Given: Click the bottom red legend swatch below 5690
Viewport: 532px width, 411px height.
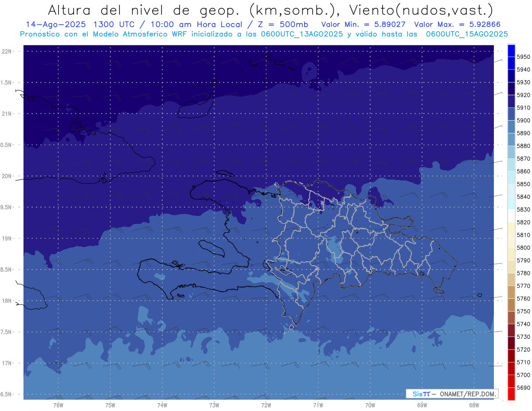Looking at the screenshot, I should [x=511, y=394].
